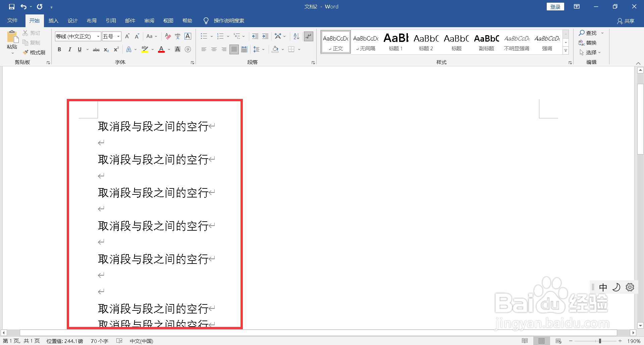Open the font size dropdown
Screen dimensions: 644x345
pyautogui.click(x=118, y=36)
